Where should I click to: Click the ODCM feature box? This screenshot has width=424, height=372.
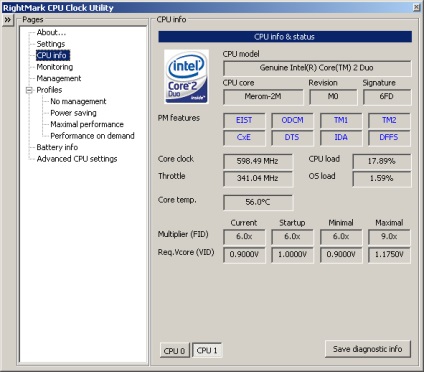coord(292,120)
